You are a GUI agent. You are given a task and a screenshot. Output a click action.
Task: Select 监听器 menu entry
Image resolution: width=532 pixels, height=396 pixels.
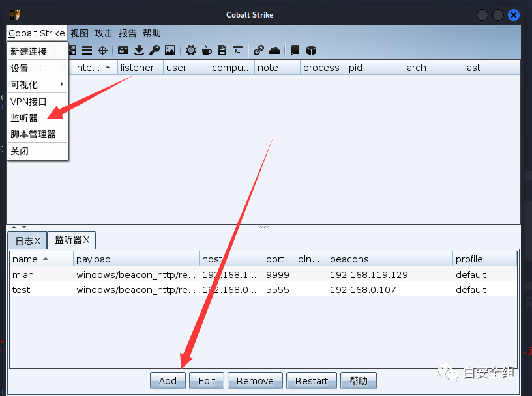coord(37,118)
